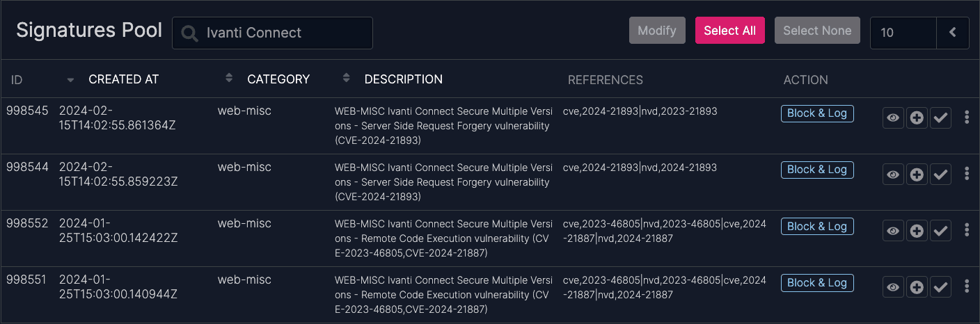Click timestamp 2024-02-15T14:02:55.859223Z
The width and height of the screenshot is (980, 324).
coord(118,174)
